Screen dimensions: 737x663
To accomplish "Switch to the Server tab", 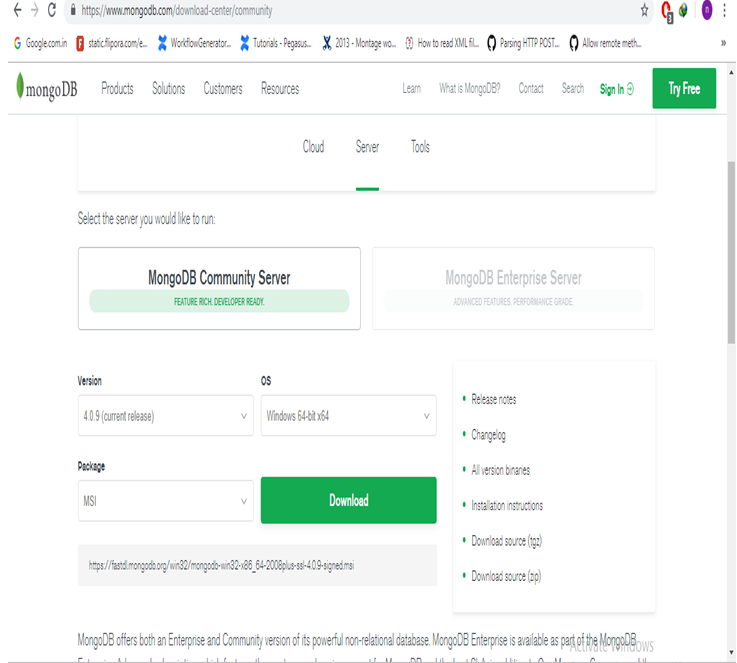I will pyautogui.click(x=367, y=147).
